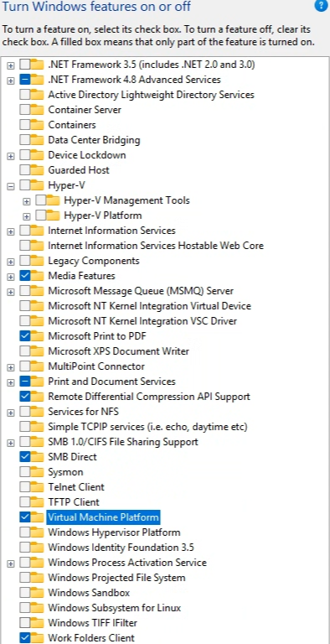Expand the .NET Framework 3.5 node
The width and height of the screenshot is (330, 644).
pos(11,65)
